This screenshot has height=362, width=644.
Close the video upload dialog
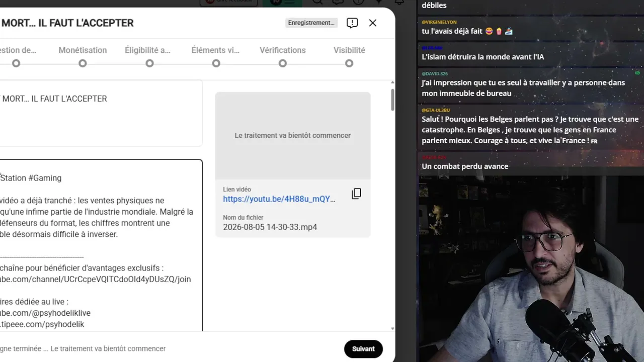click(x=372, y=23)
